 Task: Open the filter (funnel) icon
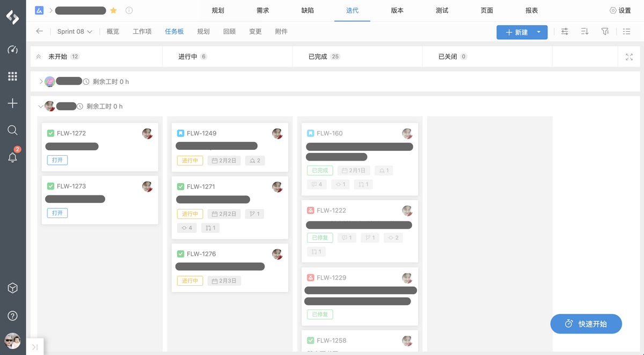605,32
